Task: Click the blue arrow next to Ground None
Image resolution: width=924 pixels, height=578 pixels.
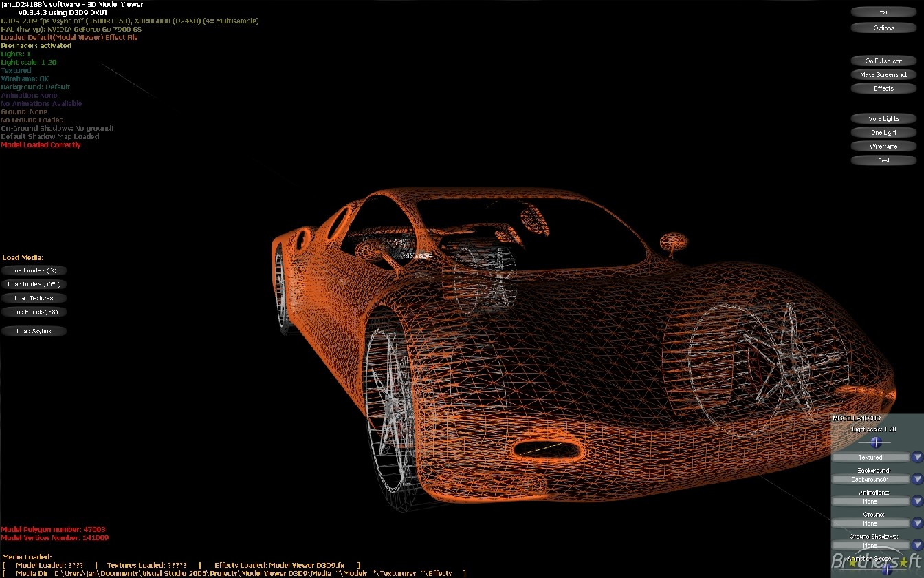Action: 916,523
